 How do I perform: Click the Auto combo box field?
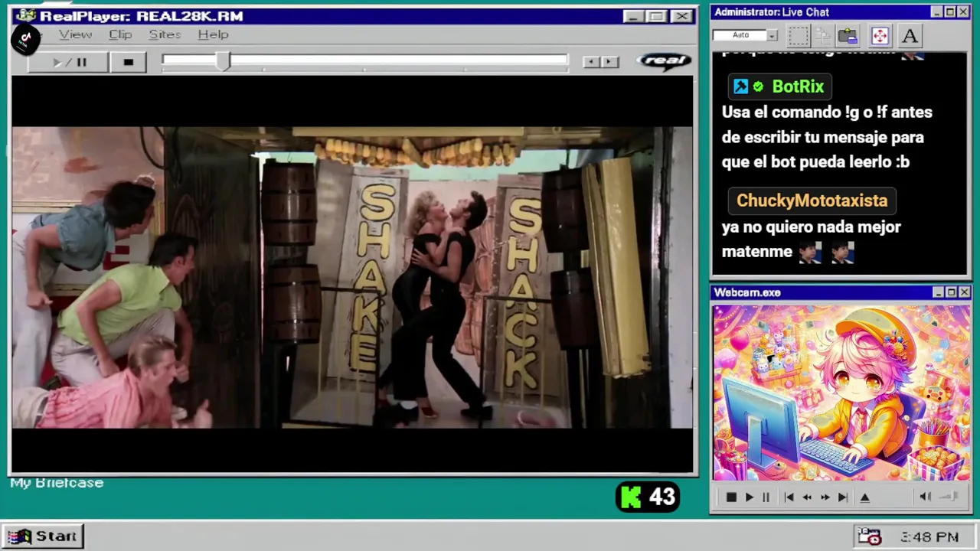pyautogui.click(x=745, y=35)
